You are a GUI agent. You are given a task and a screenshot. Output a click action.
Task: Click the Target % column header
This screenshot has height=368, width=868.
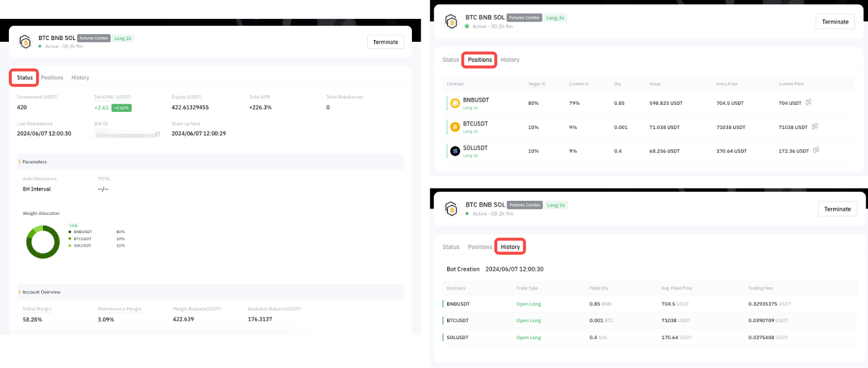[x=536, y=84]
